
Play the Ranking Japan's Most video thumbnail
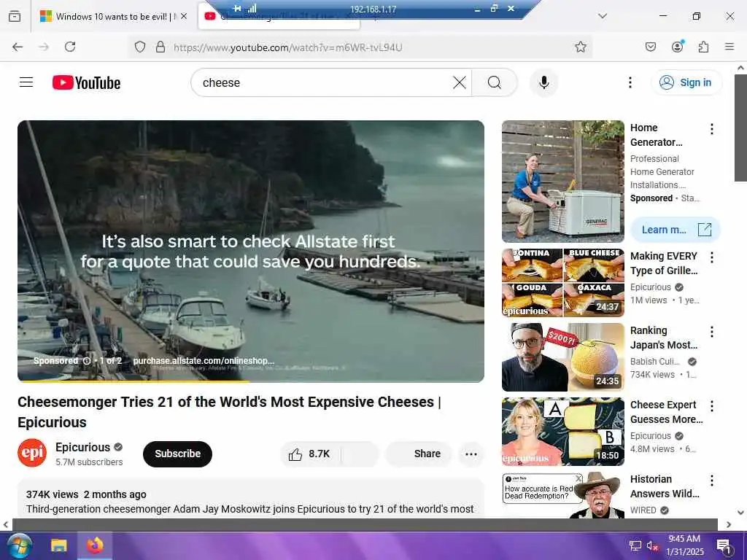coord(563,357)
